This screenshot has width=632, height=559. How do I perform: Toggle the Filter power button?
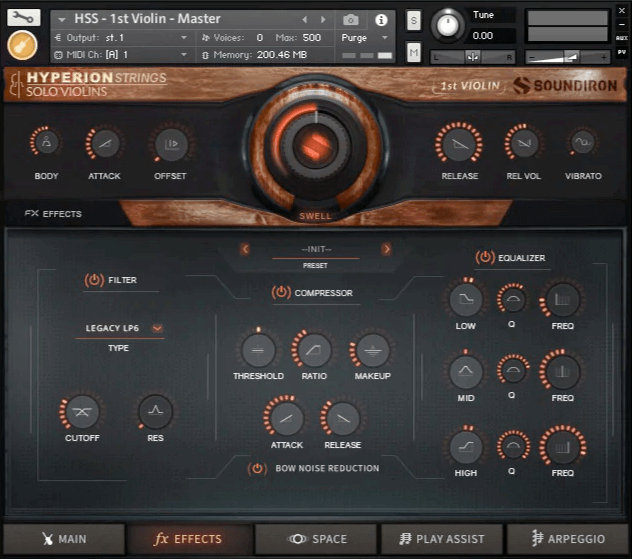pos(94,280)
